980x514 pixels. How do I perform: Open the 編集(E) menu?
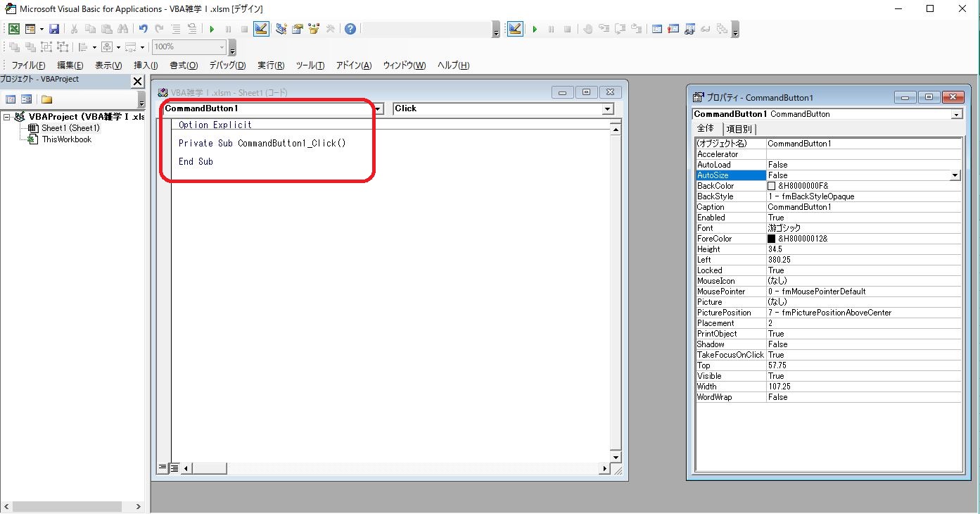pyautogui.click(x=70, y=65)
